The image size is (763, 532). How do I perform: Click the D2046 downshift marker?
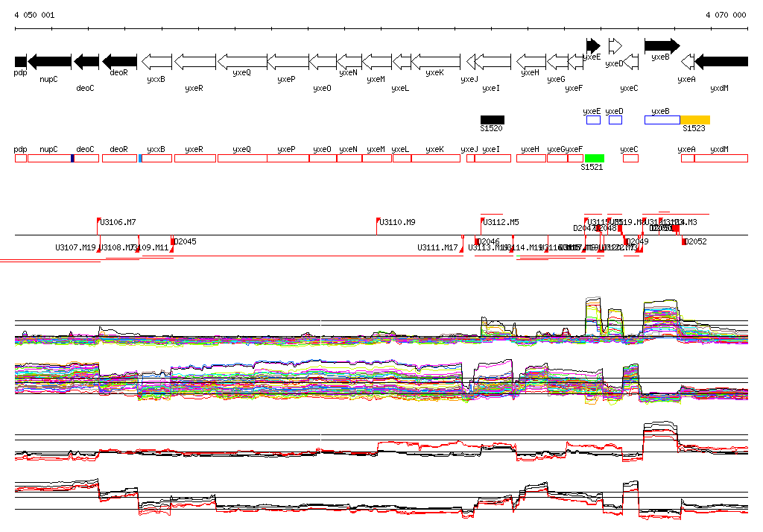click(476, 241)
